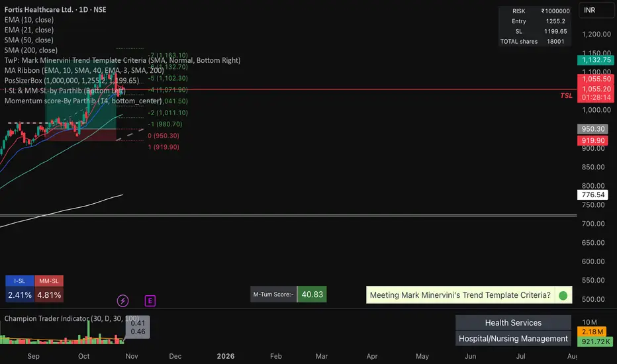Click the 0 (950.30) position level label
Image resolution: width=617 pixels, height=364 pixels.
pos(164,136)
